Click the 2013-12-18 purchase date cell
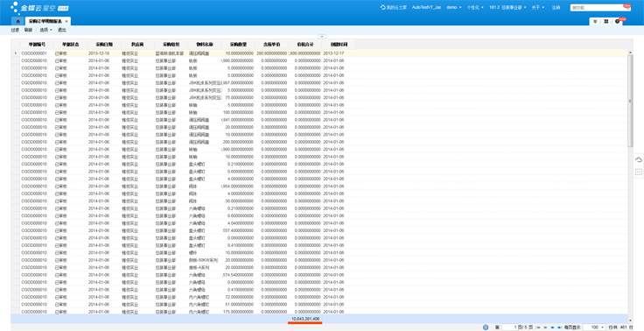The width and height of the screenshot is (644, 331). click(104, 53)
